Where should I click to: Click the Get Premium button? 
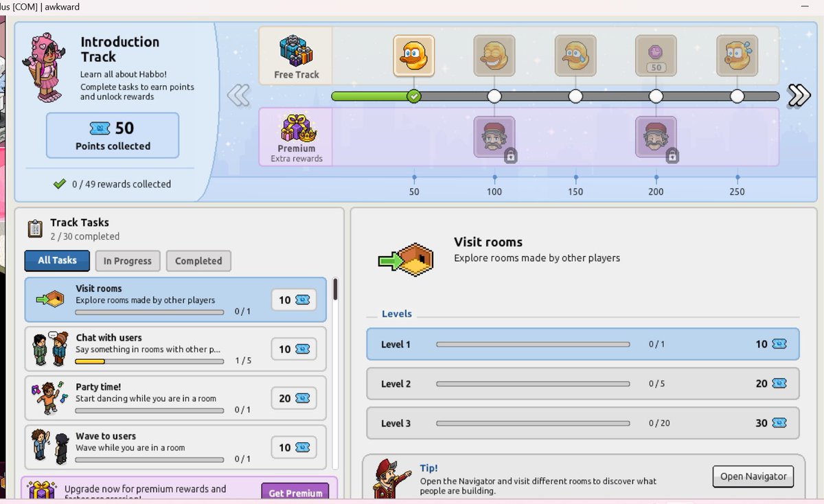295,492
